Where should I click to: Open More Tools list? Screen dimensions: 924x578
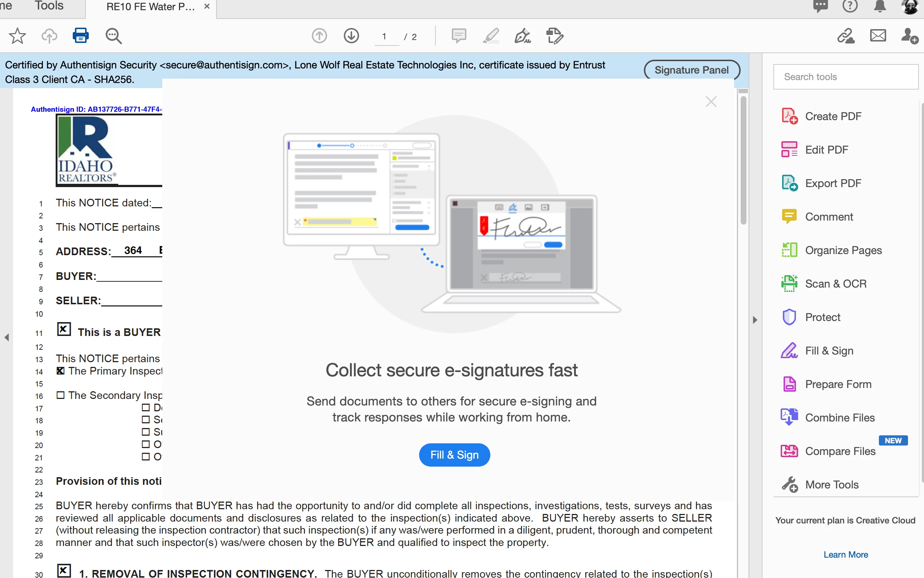pos(831,485)
